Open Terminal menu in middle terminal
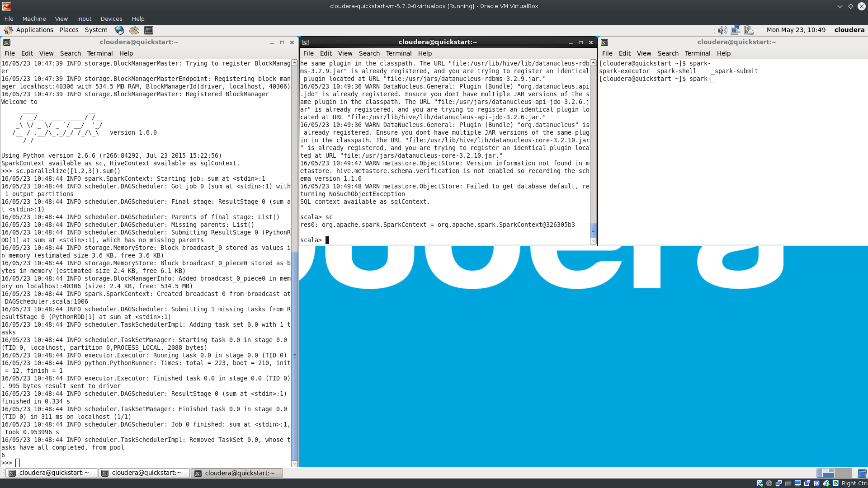The height and width of the screenshot is (488, 868). (398, 53)
